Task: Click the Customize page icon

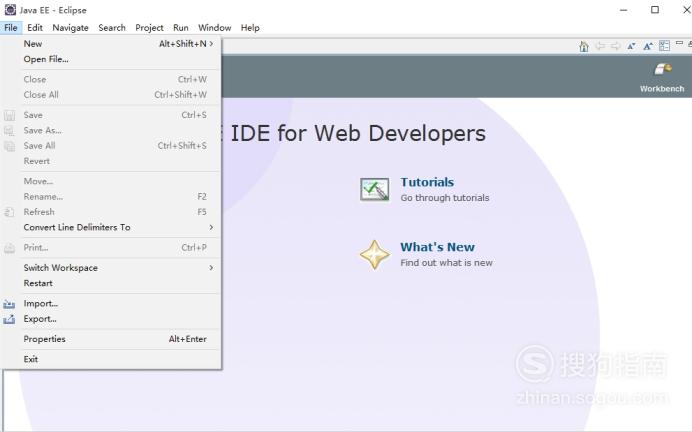Action: point(664,45)
